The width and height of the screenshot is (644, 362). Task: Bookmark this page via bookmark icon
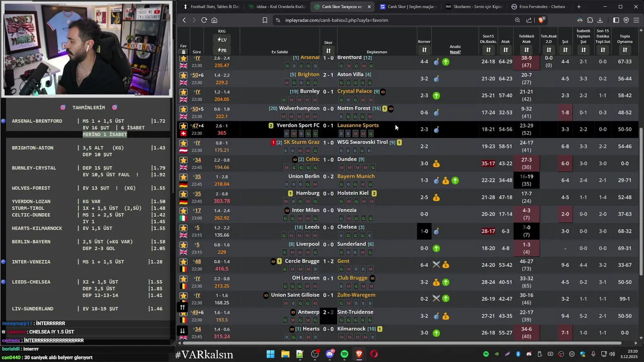(x=265, y=20)
